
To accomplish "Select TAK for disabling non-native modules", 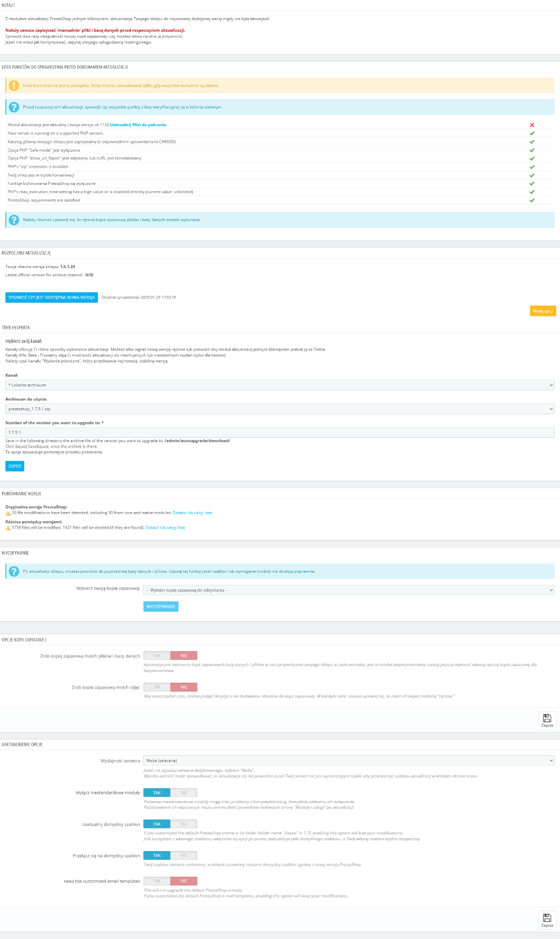I will (x=157, y=793).
